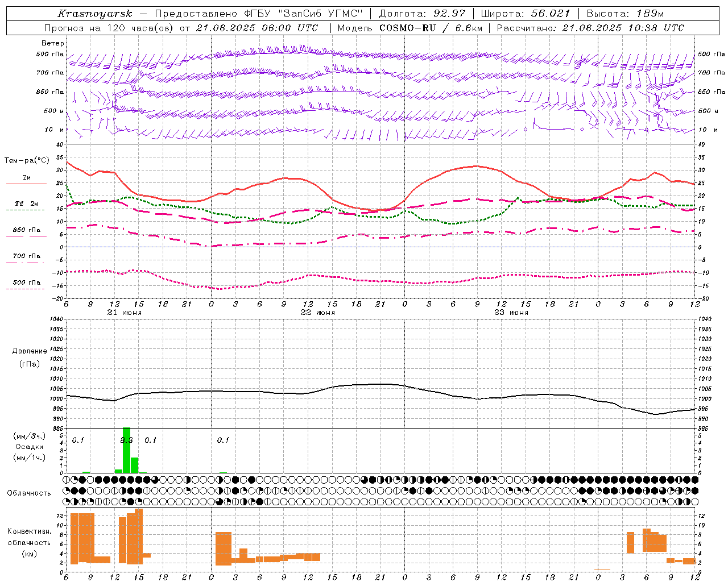This screenshot has width=728, height=582.
Task: Click the 'Модель COSMO-RU / 6.6км' label
Action: pos(410,28)
